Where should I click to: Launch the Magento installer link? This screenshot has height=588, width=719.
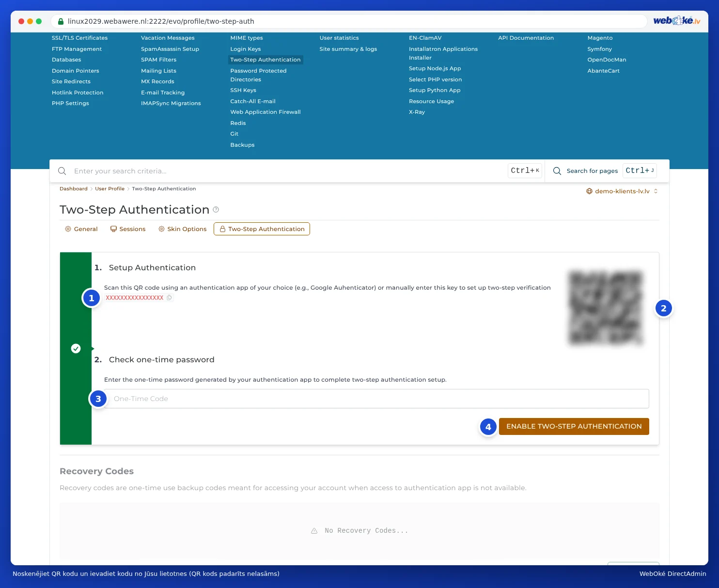pos(600,38)
